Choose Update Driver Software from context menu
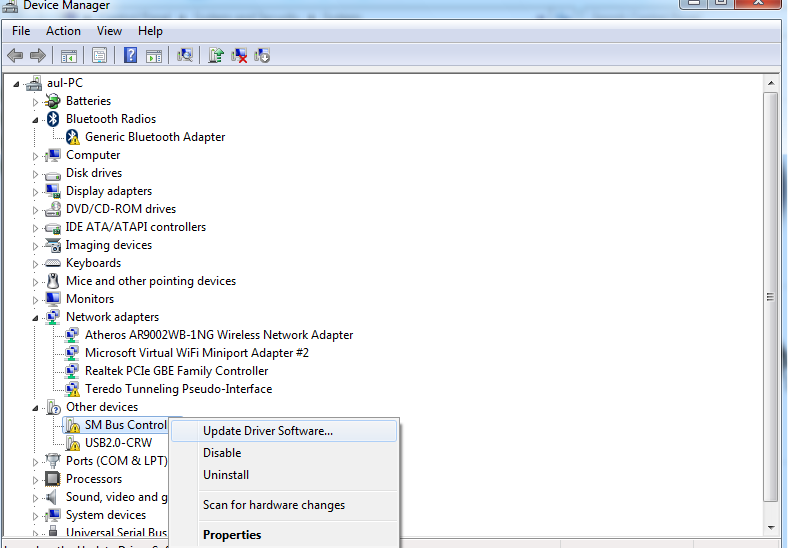This screenshot has height=548, width=788. [x=284, y=431]
